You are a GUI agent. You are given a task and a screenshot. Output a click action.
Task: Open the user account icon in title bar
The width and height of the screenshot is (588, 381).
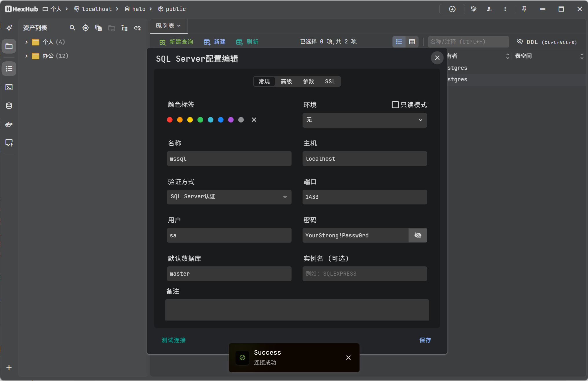click(490, 9)
